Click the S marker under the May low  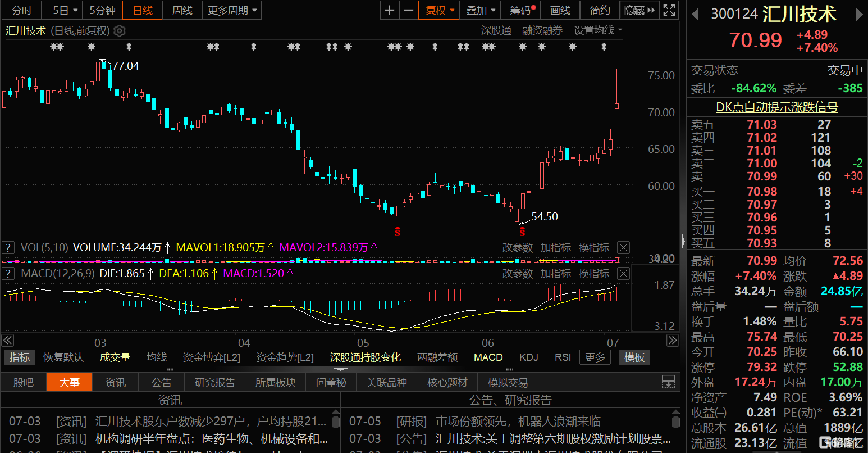pyautogui.click(x=398, y=230)
